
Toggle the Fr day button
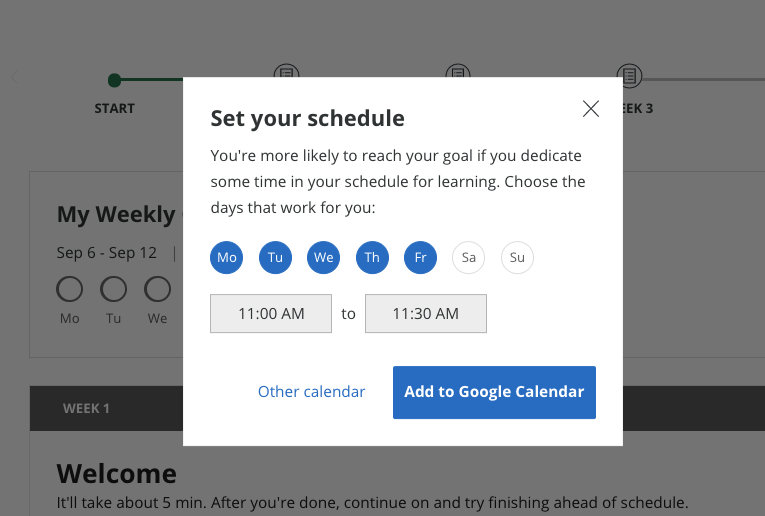click(x=420, y=258)
